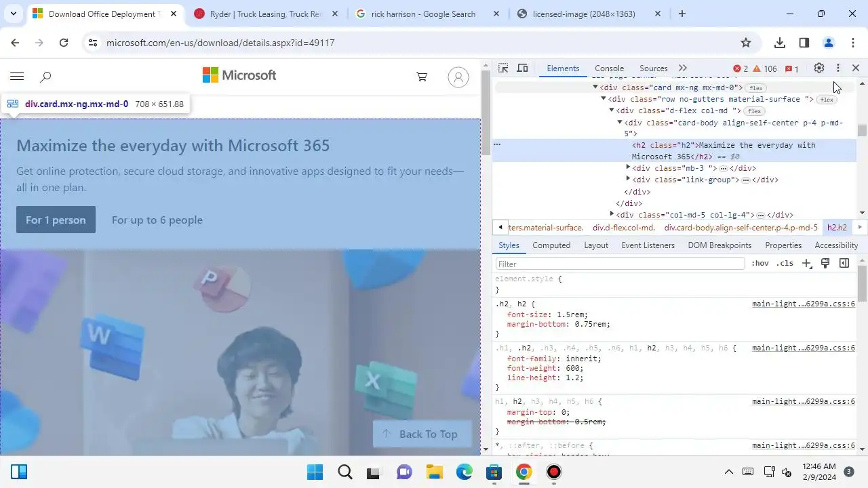868x488 pixels.
Task: Select div.d-flex.col-md breadcrumb
Action: 624,228
